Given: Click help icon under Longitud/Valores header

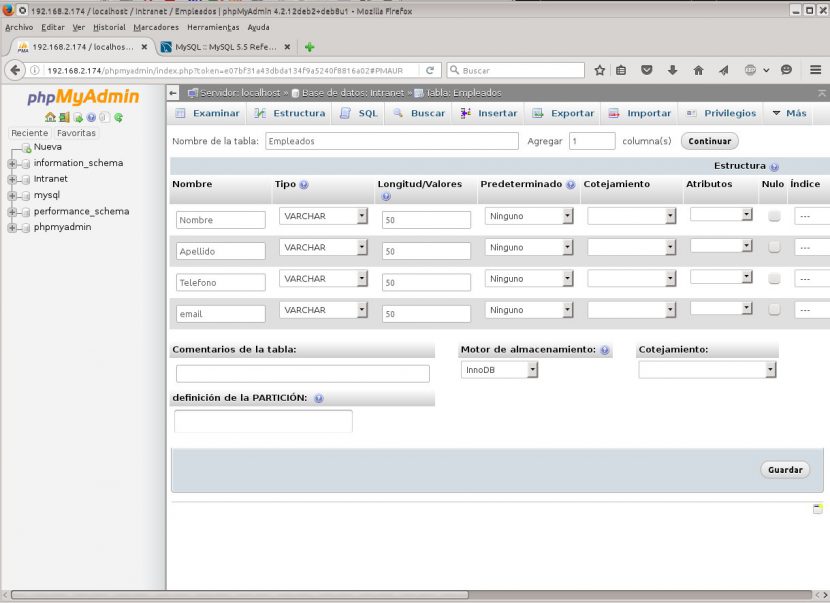Looking at the screenshot, I should tap(386, 196).
